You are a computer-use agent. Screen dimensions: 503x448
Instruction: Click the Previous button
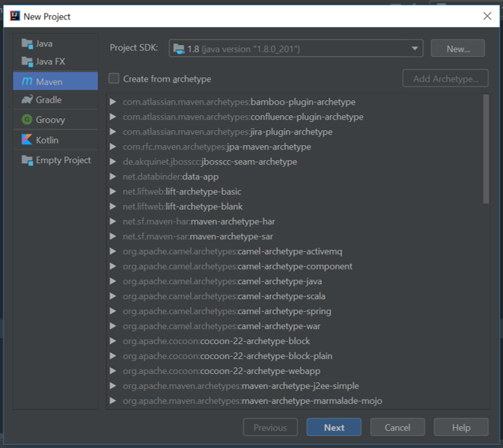[270, 427]
